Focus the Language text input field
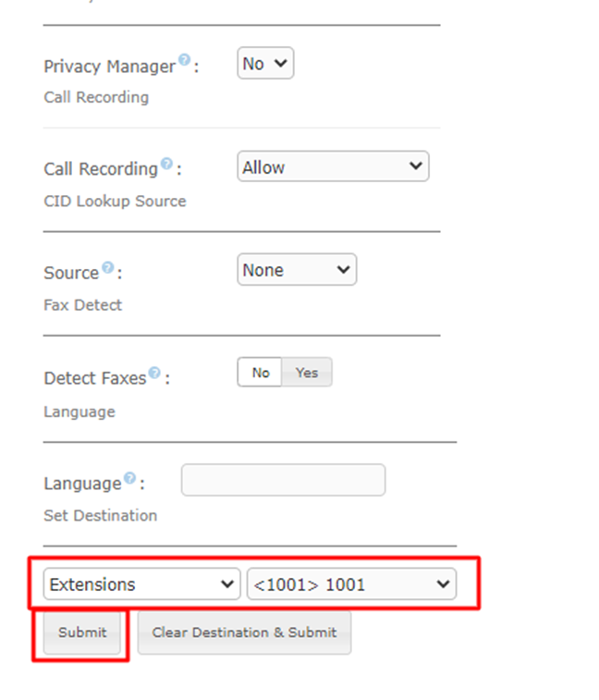Image resolution: width=599 pixels, height=700 pixels. point(283,481)
